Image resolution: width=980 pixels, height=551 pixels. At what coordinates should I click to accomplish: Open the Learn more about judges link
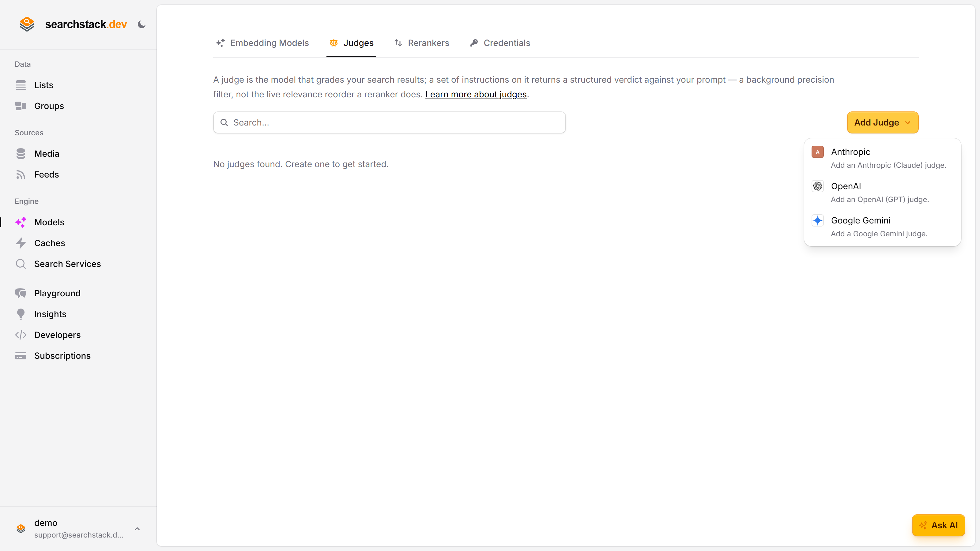click(x=476, y=94)
